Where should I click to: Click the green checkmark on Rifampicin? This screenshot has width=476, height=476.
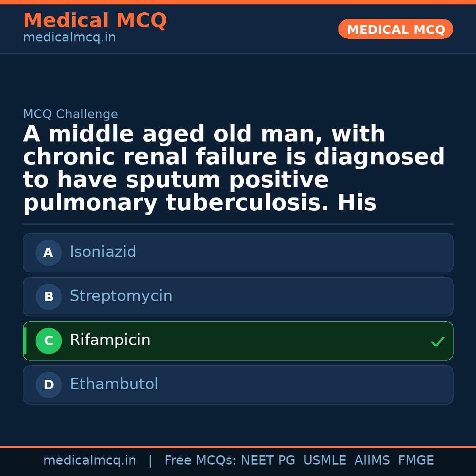tap(437, 342)
